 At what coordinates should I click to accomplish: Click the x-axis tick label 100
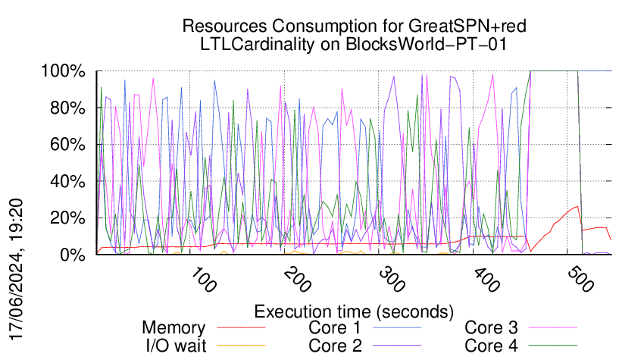pyautogui.click(x=203, y=280)
